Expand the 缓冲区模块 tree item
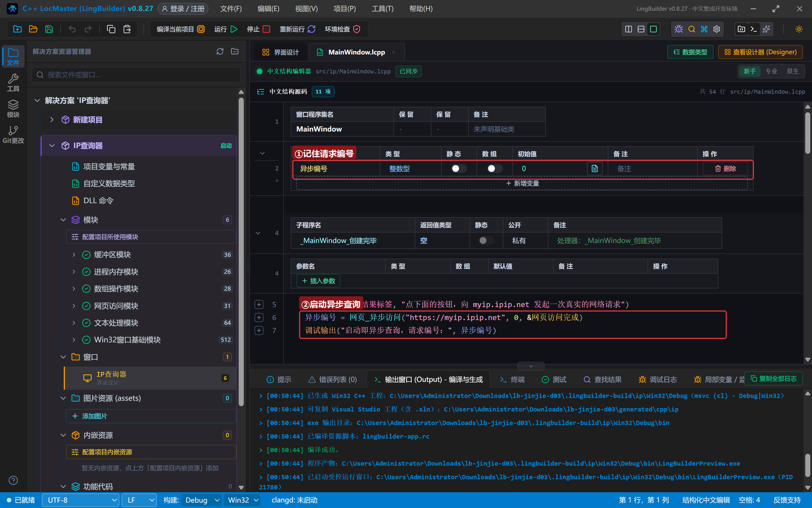Image resolution: width=812 pixels, height=508 pixels. click(74, 255)
